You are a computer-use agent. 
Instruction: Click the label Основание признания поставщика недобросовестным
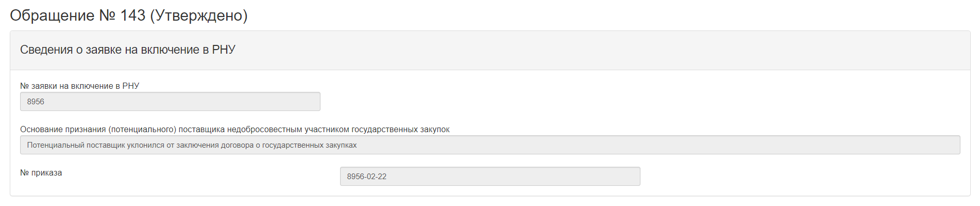235,129
